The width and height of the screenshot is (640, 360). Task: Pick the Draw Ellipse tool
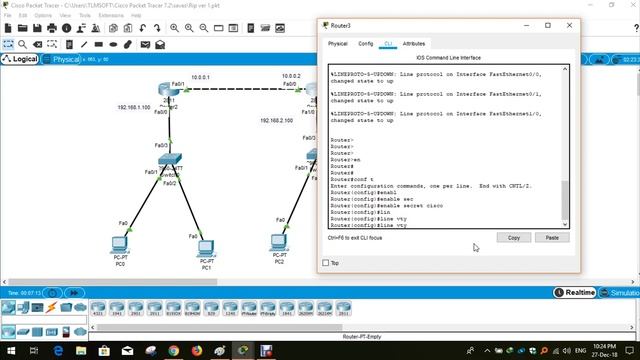113,44
